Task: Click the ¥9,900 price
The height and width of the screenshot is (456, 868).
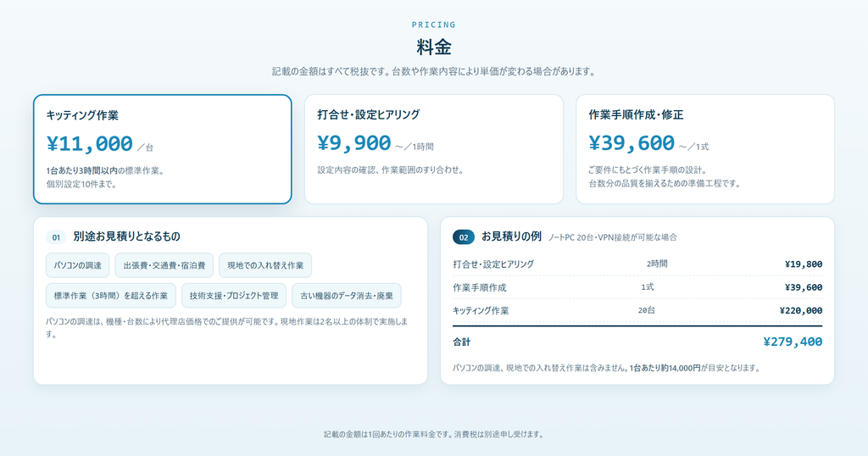Action: [354, 143]
